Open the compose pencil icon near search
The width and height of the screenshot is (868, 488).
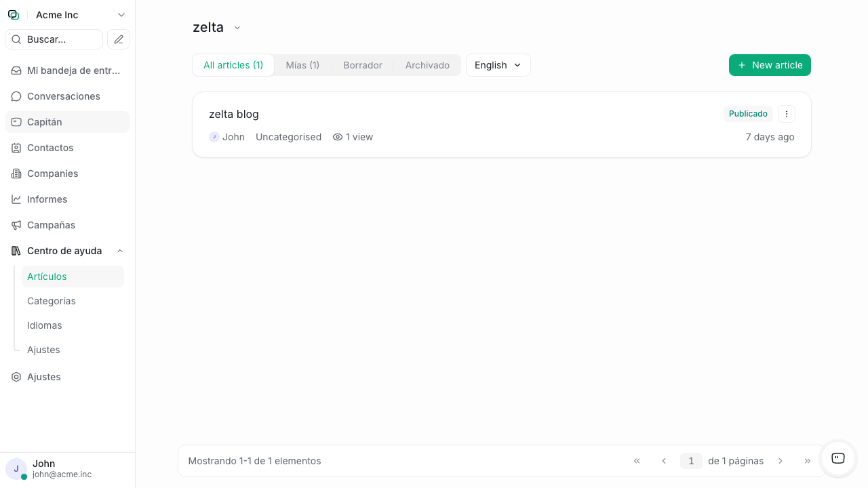[119, 39]
